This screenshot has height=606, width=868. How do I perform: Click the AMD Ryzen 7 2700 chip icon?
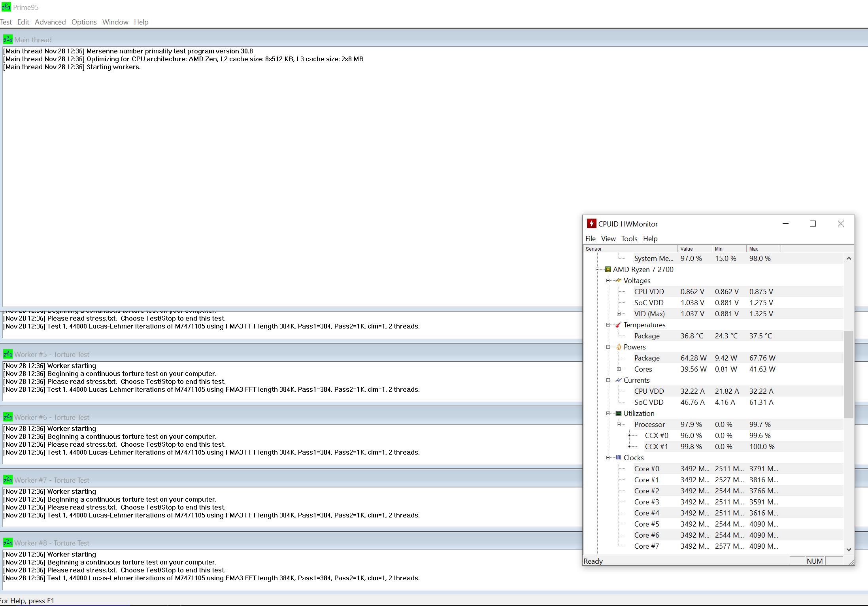pos(608,269)
